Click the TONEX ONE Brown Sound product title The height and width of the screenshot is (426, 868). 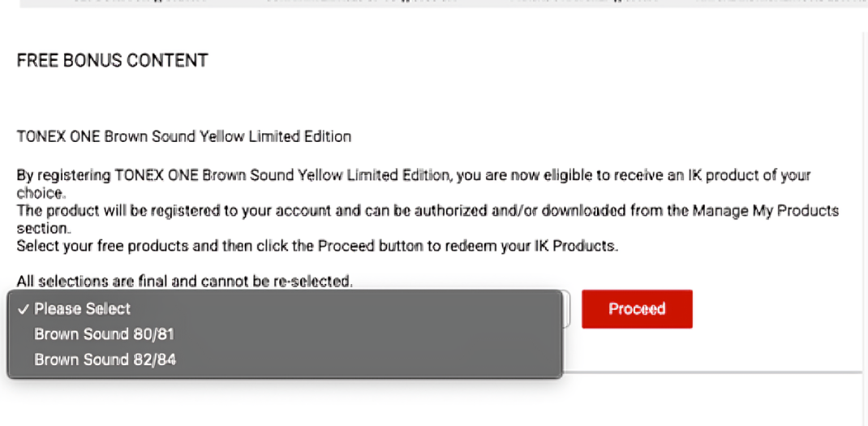183,136
